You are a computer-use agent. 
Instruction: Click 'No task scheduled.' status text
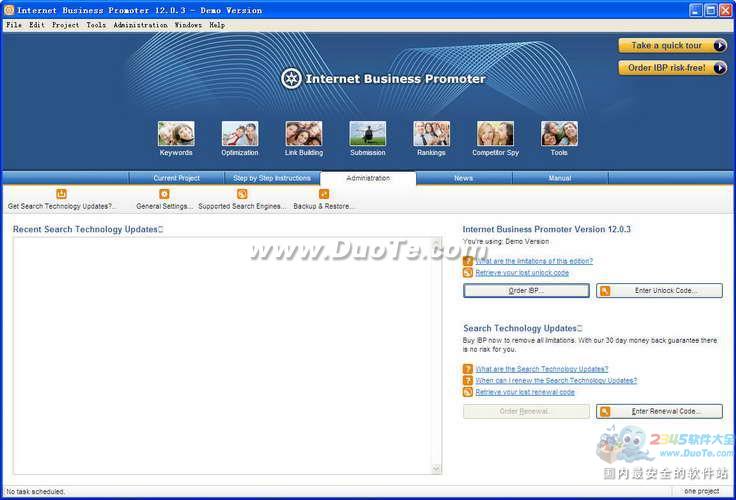(x=36, y=492)
